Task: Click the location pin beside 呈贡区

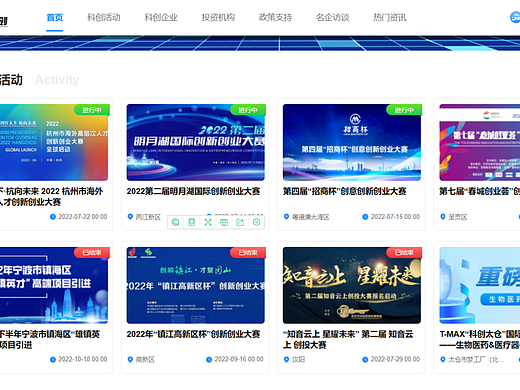Action: click(x=443, y=217)
